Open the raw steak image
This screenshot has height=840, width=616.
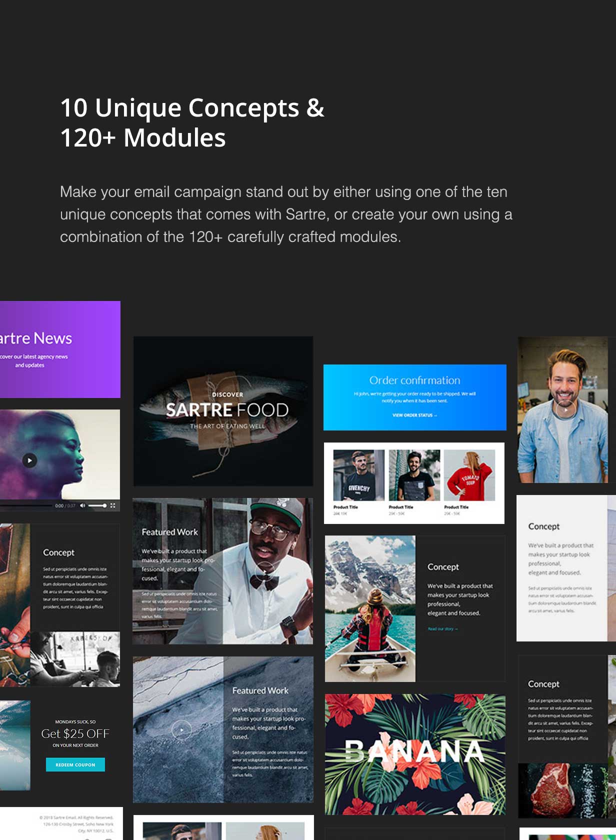click(x=562, y=790)
